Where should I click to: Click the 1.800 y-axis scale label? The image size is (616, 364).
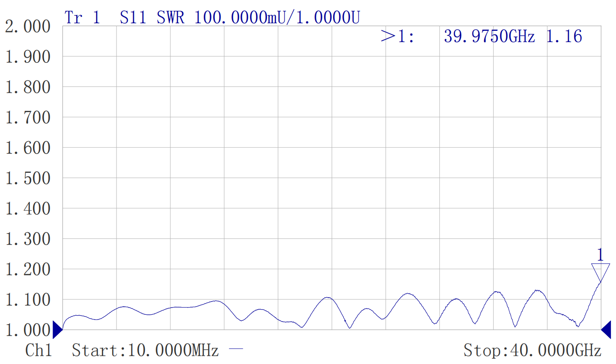point(28,87)
